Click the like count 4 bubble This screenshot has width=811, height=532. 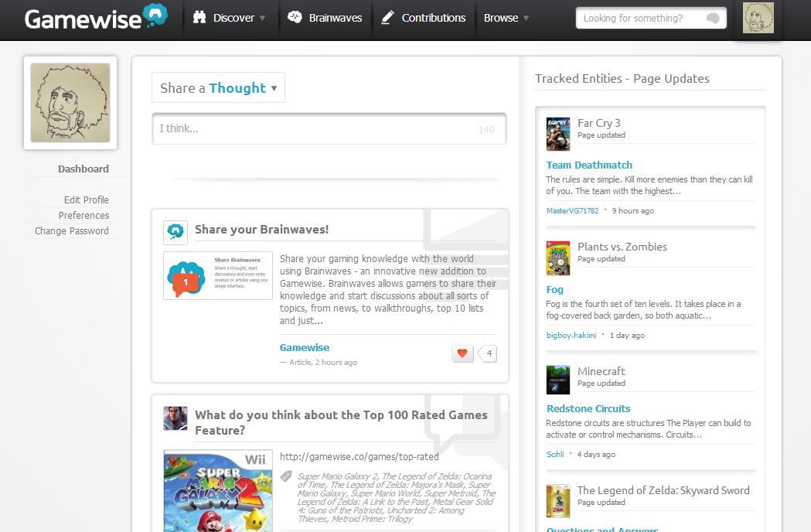(488, 353)
